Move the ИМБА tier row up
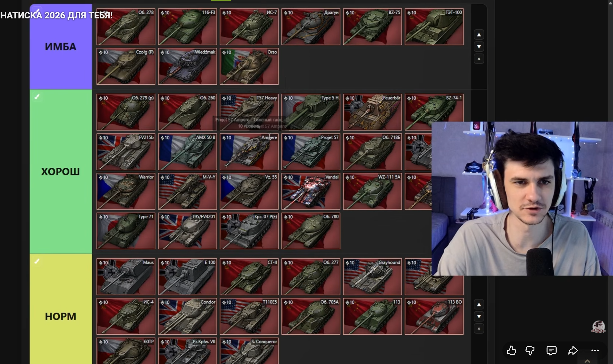This screenshot has width=613, height=364. (479, 35)
